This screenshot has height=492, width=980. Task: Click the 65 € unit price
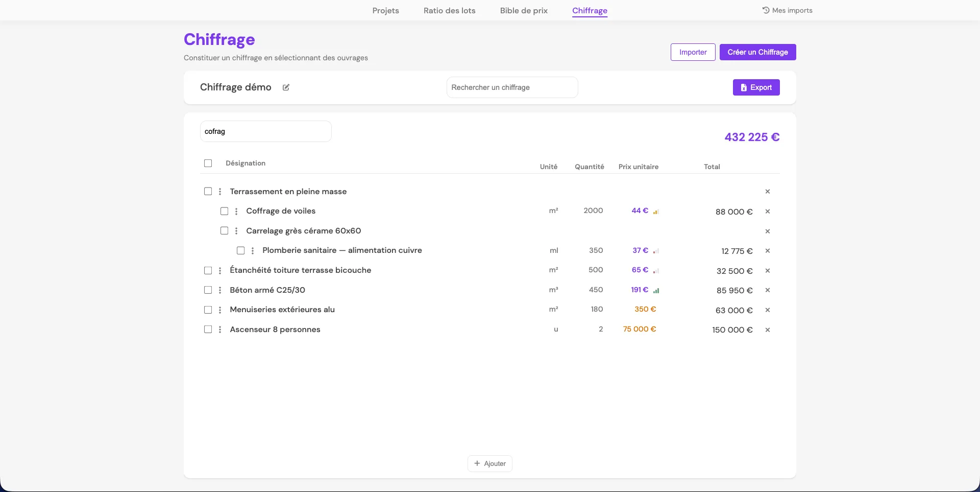640,270
